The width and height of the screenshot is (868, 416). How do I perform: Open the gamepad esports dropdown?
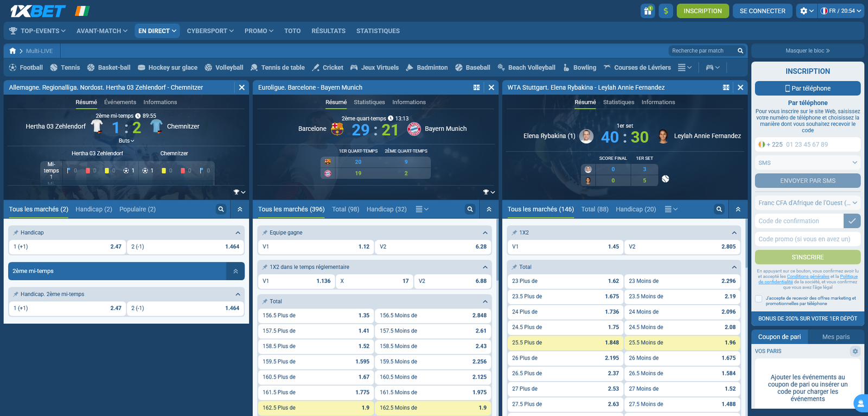point(712,67)
